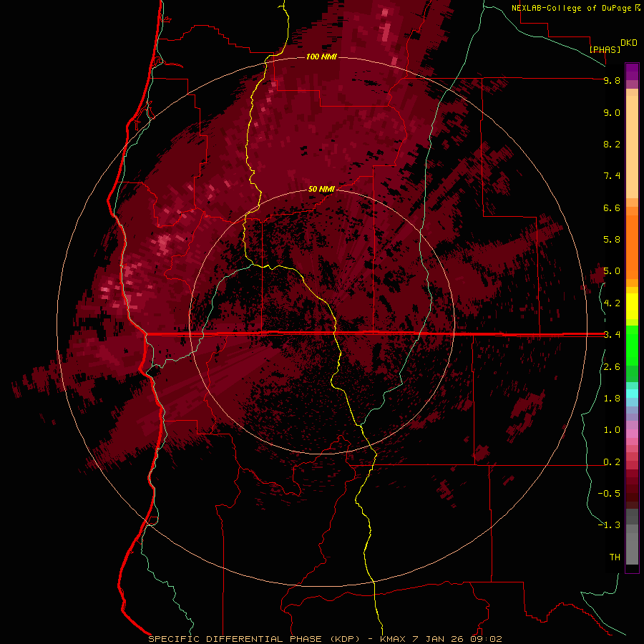Click the 5.8 legend value

tap(612, 240)
